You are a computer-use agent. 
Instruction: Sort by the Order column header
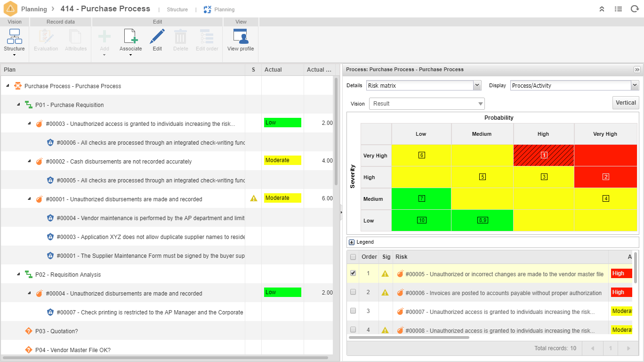[x=369, y=257]
